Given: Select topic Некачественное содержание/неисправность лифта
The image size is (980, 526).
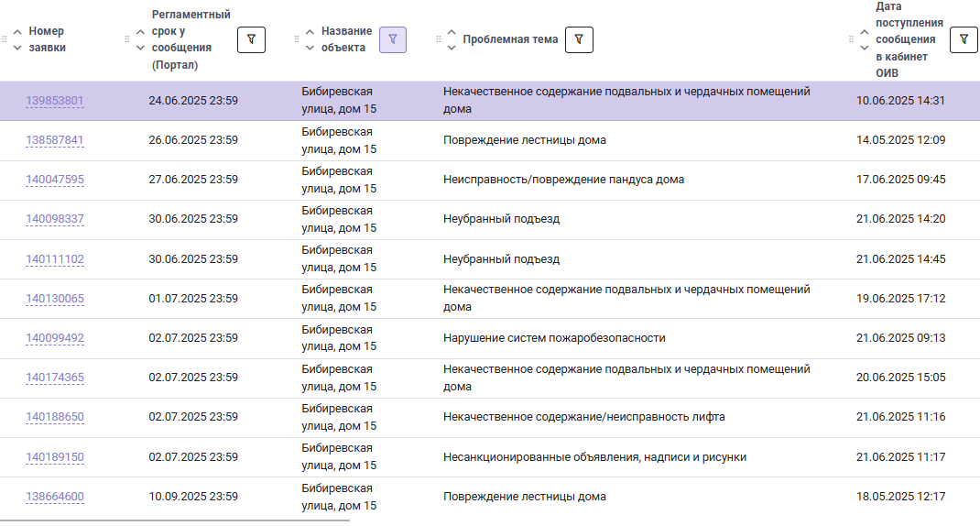Looking at the screenshot, I should tap(584, 417).
